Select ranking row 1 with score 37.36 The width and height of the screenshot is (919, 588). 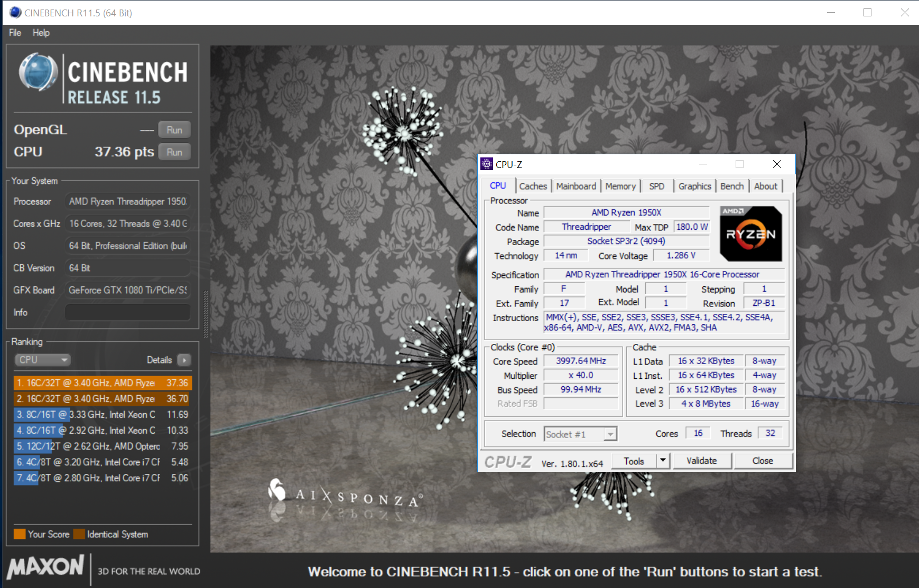coord(103,382)
